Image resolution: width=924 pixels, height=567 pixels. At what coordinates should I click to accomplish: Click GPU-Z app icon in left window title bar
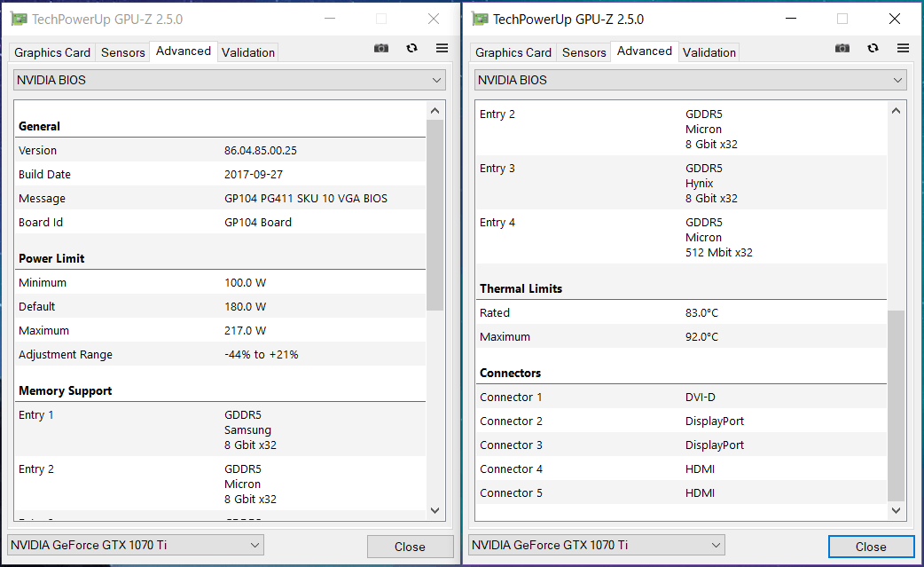click(x=19, y=19)
